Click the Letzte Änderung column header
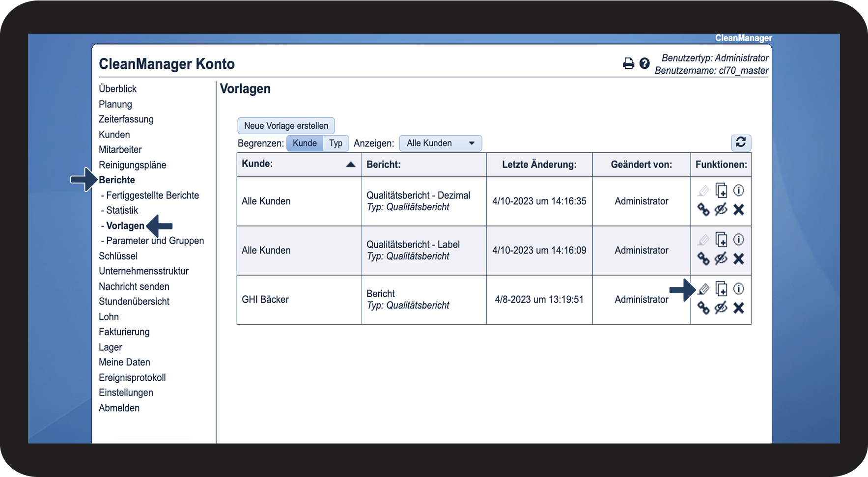The image size is (868, 477). click(539, 165)
